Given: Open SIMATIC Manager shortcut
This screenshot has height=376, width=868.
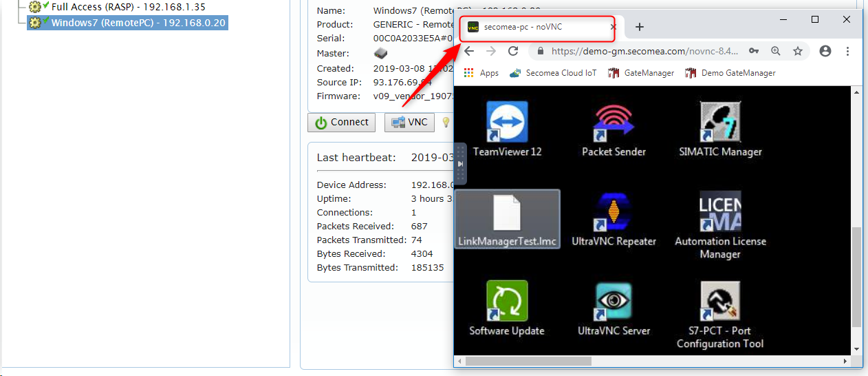Looking at the screenshot, I should [720, 129].
